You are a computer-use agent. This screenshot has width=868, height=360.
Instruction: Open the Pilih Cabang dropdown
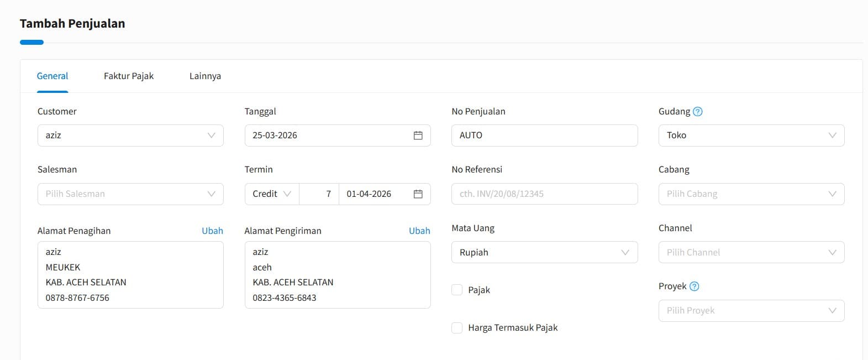(x=751, y=194)
